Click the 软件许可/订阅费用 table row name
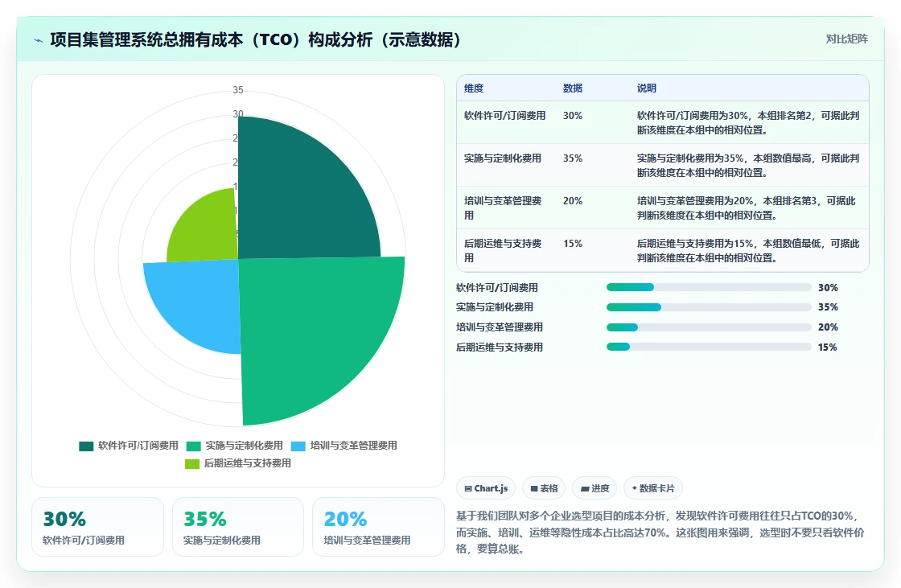The image size is (901, 588). tap(504, 116)
